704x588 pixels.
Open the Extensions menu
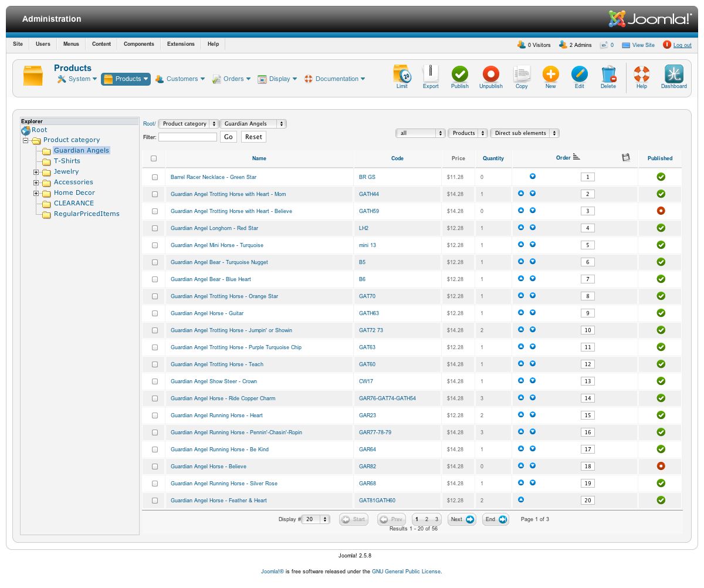[x=181, y=44]
